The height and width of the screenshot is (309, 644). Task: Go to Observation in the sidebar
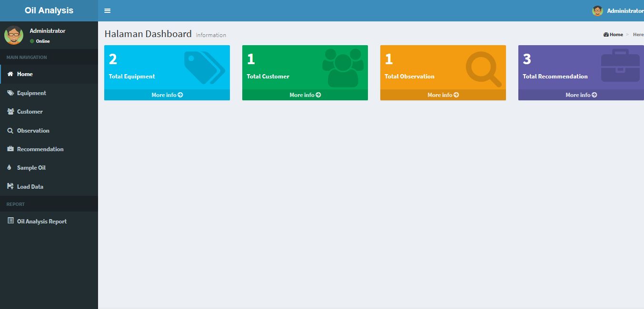coord(33,131)
